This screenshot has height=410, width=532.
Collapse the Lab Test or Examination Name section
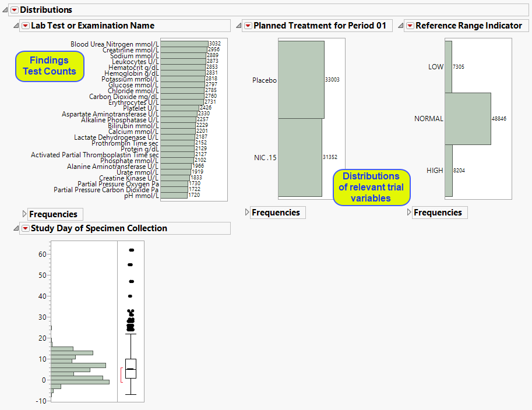point(16,26)
